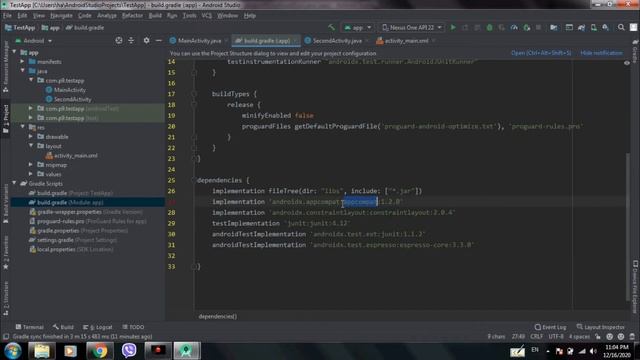Open the File menu
Image resolution: width=640 pixels, height=360 pixels.
(7, 16)
